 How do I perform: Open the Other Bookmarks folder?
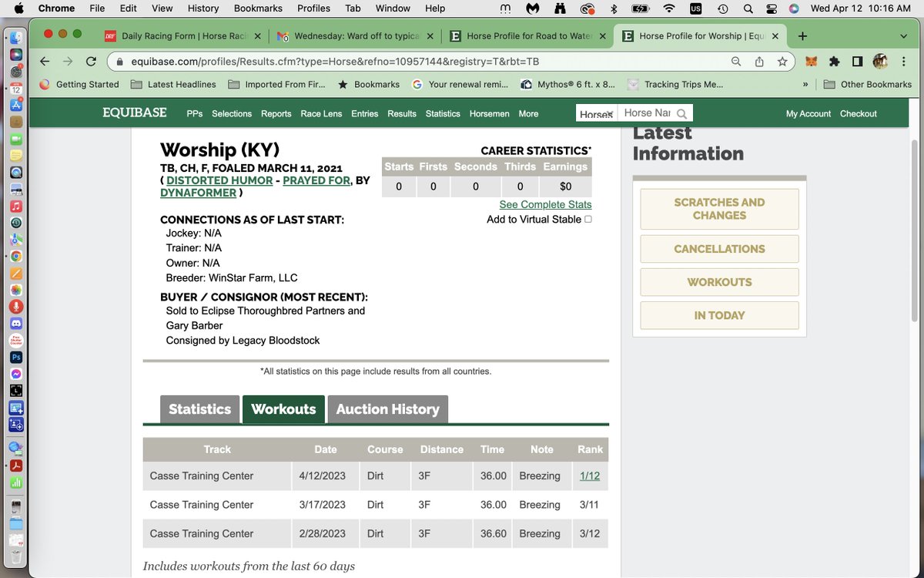coord(868,84)
